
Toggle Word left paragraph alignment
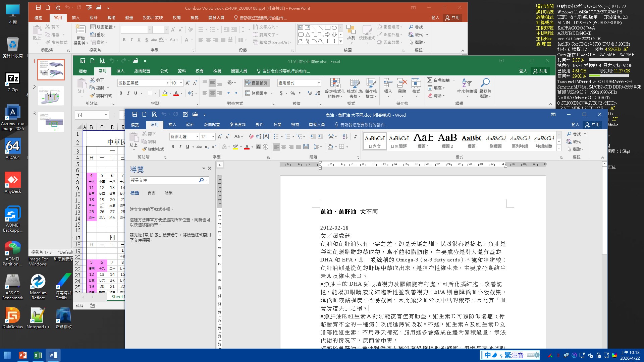(276, 147)
